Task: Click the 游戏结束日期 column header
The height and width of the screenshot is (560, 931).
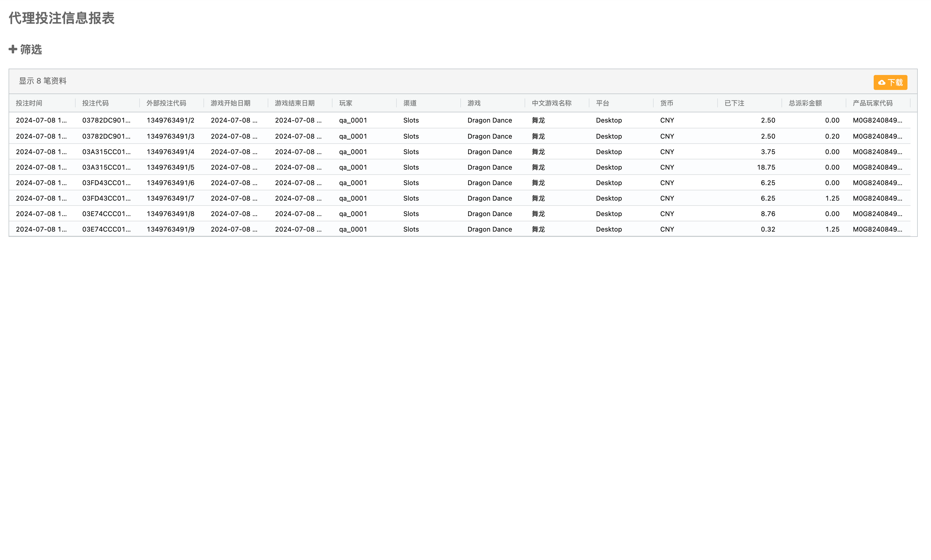Action: tap(295, 103)
